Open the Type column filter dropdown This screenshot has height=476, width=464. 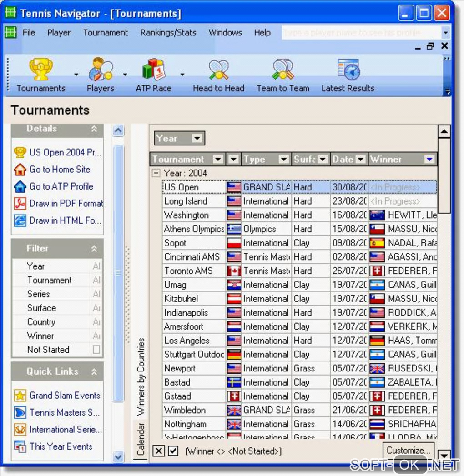(283, 159)
